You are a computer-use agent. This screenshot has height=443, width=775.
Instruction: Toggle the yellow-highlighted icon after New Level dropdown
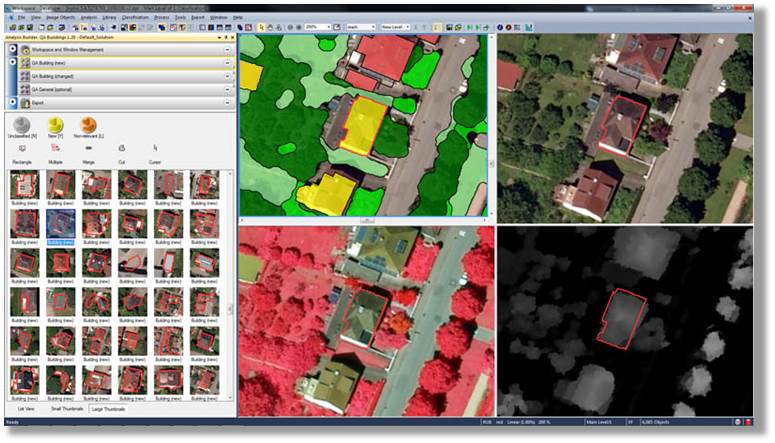437,27
